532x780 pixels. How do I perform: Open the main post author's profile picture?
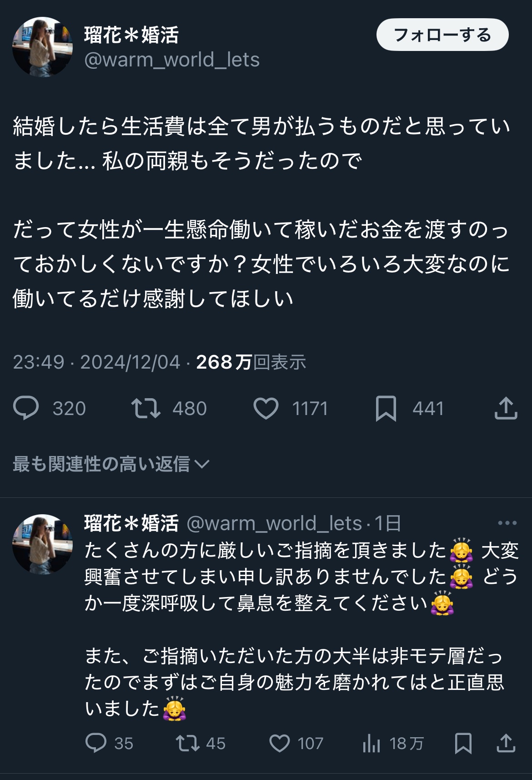coord(42,47)
